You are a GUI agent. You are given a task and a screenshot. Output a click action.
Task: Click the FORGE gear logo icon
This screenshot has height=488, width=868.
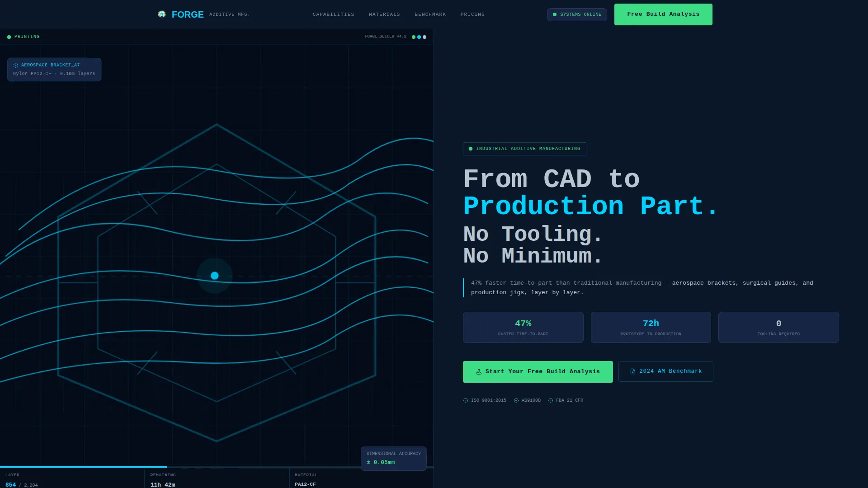click(x=162, y=14)
